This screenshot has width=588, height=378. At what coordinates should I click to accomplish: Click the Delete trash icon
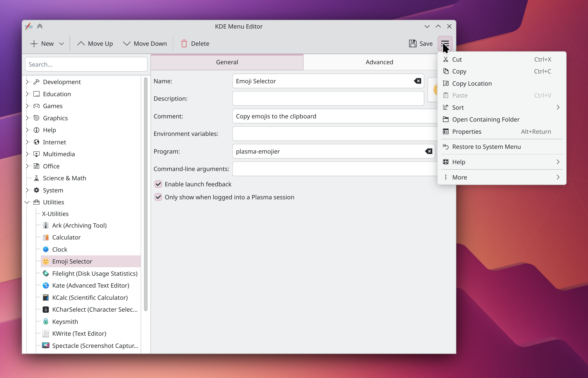coord(184,44)
